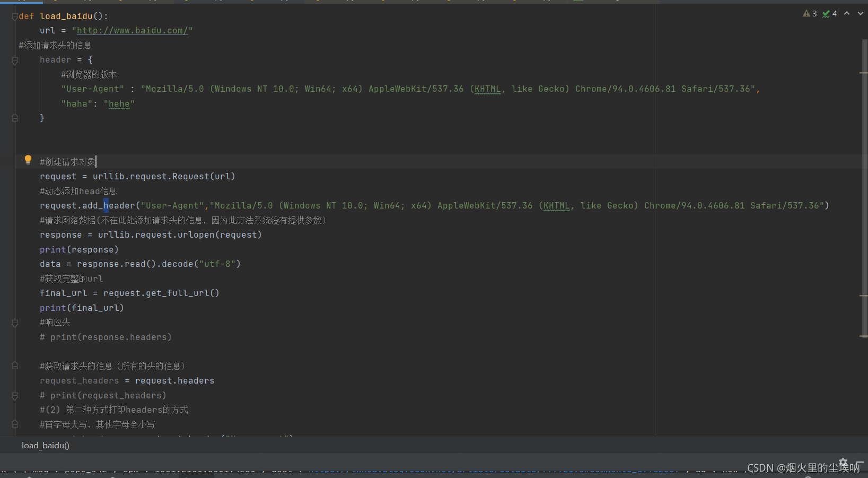Click commented # print(response.headers) line
Image resolution: width=868 pixels, height=478 pixels.
(x=106, y=337)
